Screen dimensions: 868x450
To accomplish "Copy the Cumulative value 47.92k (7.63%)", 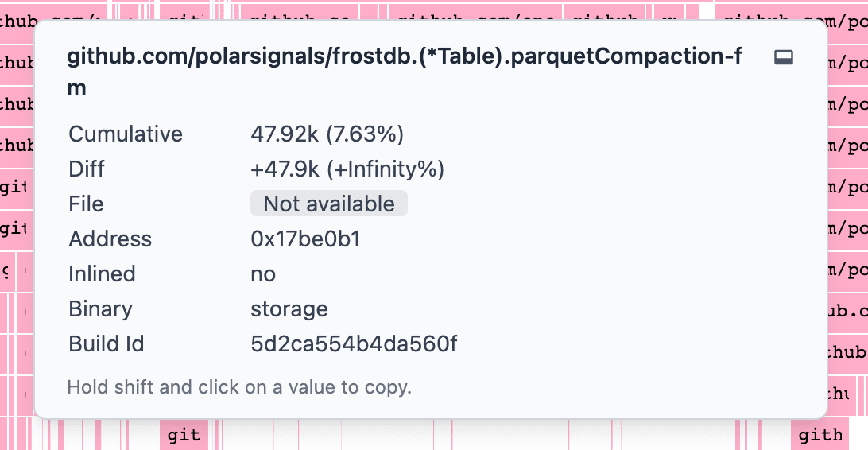I will (327, 134).
